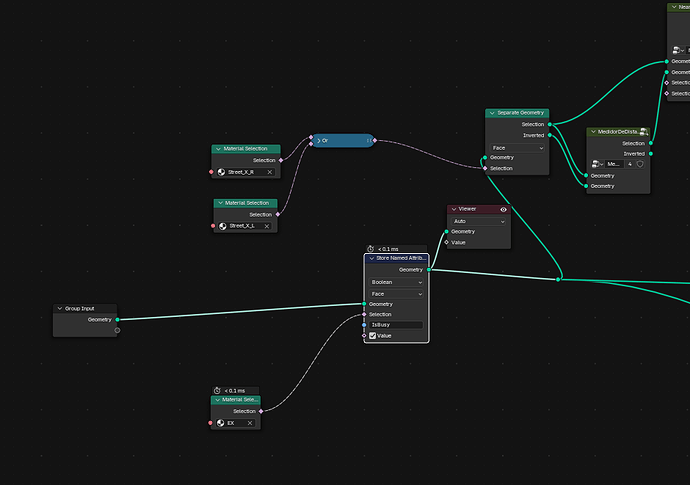Open the node group browse menu in MedidorDeDista
The height and width of the screenshot is (485, 690).
597,164
